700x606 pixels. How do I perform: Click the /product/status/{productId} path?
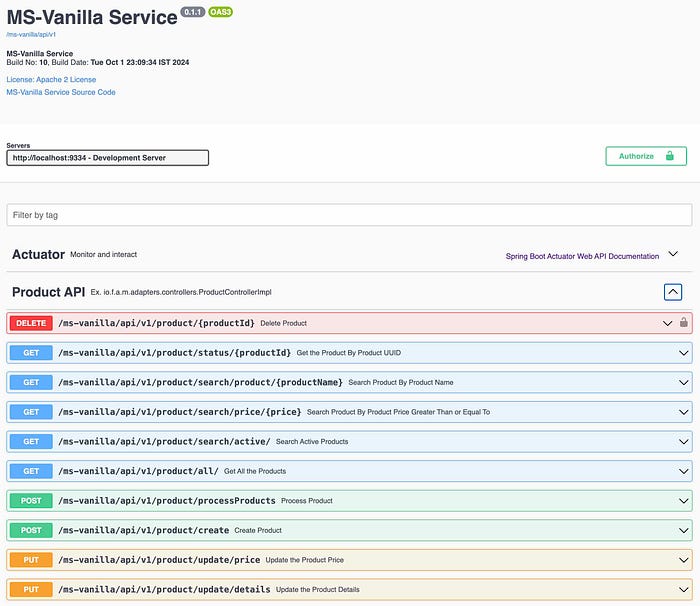[175, 353]
